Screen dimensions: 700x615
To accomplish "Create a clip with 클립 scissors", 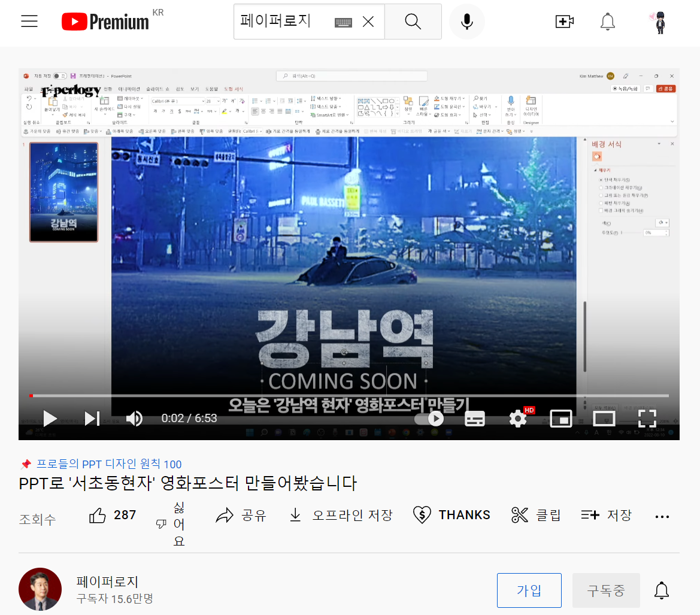I will (536, 516).
